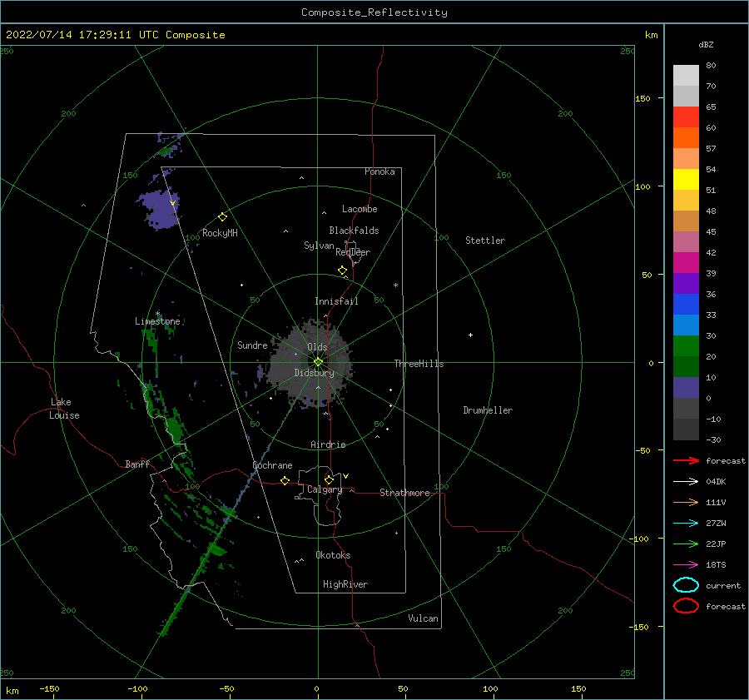Click the dBZ legend heading

pos(706,45)
